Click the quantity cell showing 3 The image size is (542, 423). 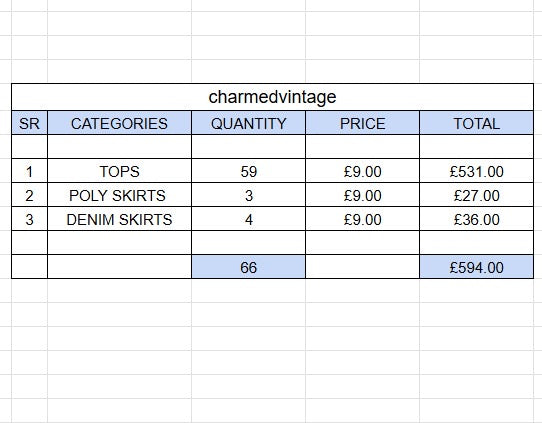tap(249, 195)
